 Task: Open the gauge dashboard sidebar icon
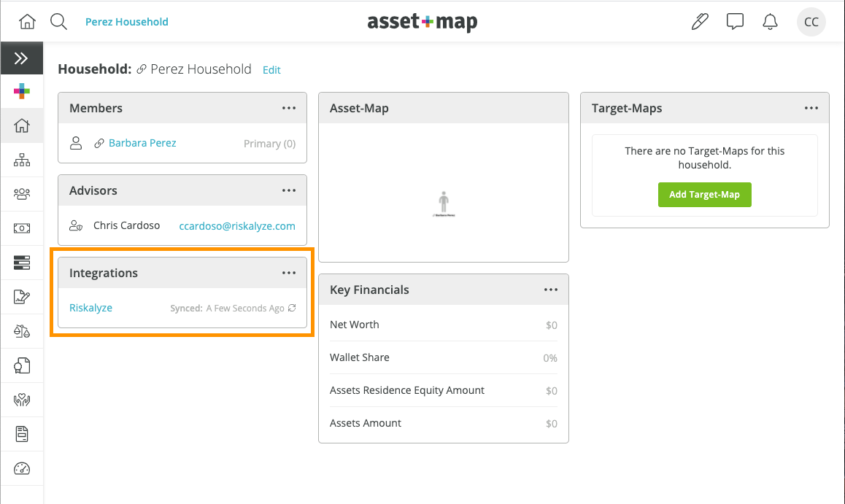pyautogui.click(x=22, y=468)
